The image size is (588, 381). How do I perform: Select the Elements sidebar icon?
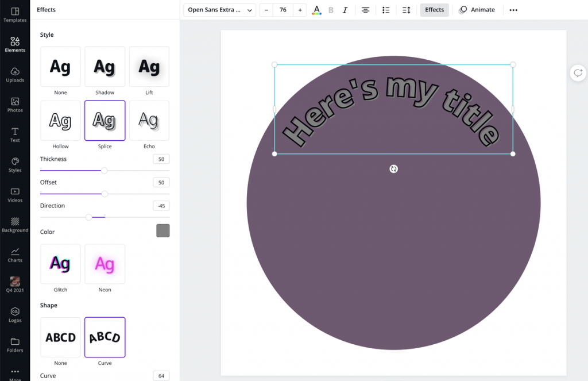click(15, 44)
